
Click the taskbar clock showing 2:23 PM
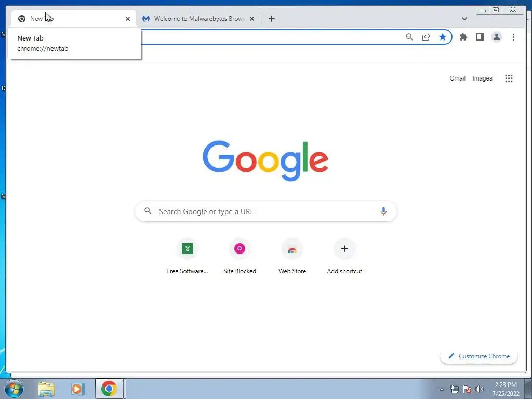tap(506, 389)
